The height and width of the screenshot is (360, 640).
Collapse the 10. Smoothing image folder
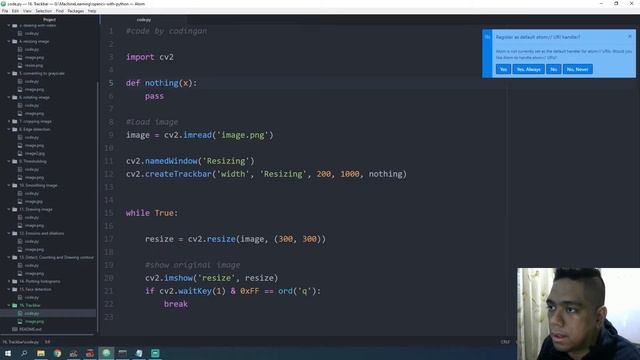(x=9, y=185)
